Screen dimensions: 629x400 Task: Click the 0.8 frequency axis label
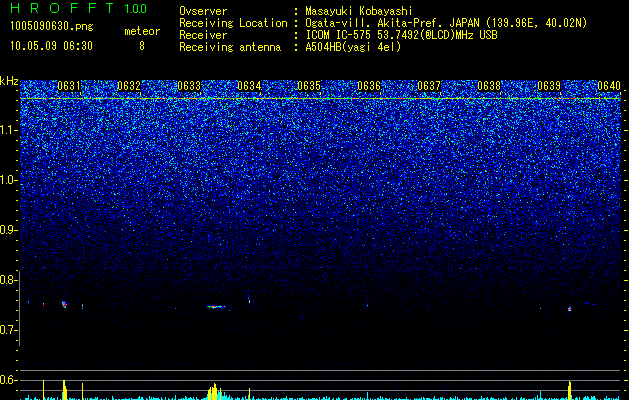(9, 280)
